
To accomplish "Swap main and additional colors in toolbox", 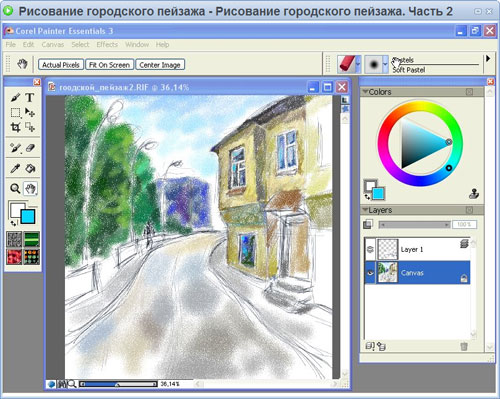I will [14, 223].
